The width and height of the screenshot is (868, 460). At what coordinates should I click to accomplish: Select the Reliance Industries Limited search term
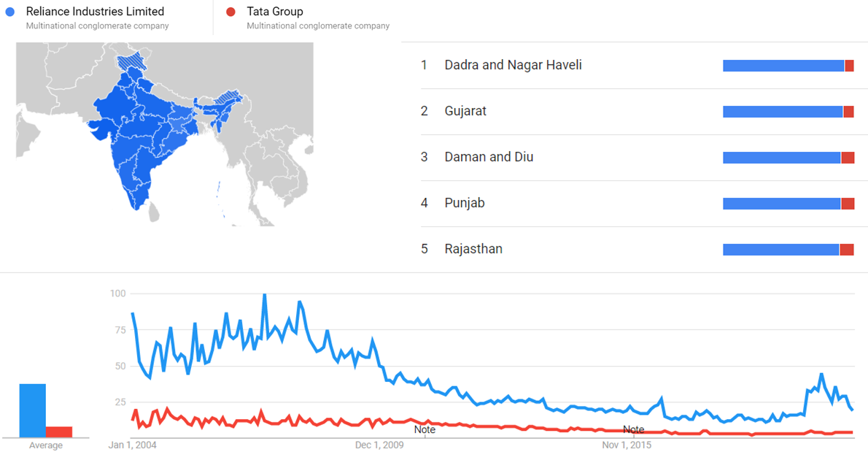pos(96,12)
